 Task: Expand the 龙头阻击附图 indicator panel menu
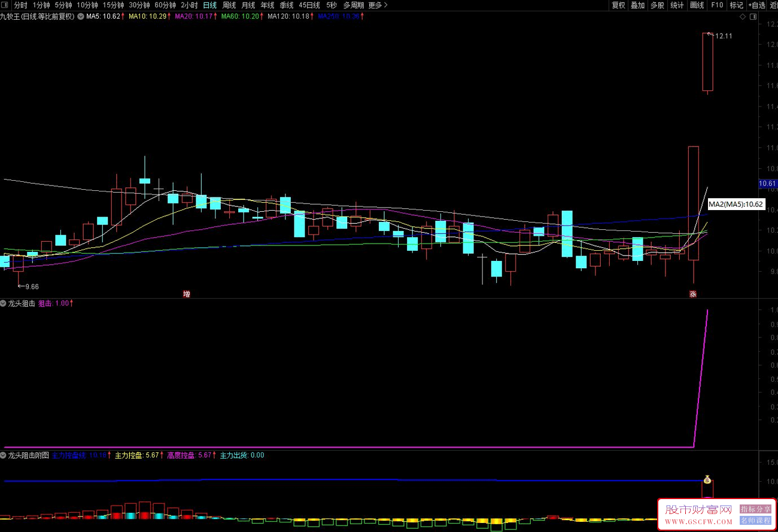coord(4,455)
